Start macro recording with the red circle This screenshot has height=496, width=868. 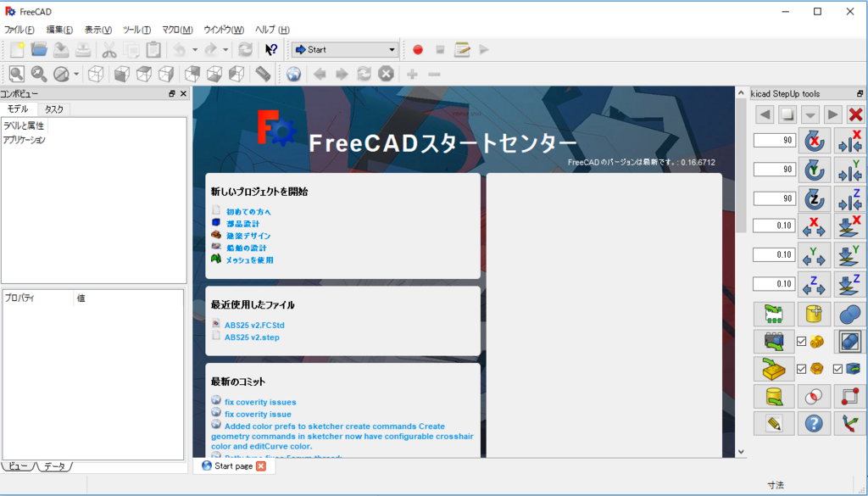pos(418,50)
